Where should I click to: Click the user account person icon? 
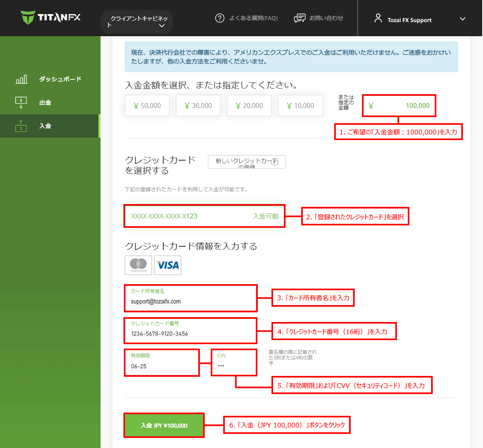[378, 18]
